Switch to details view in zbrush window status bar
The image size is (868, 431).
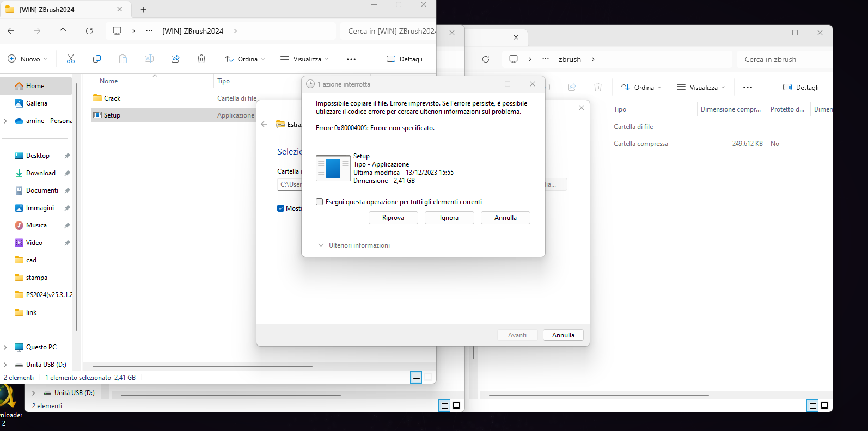point(812,405)
